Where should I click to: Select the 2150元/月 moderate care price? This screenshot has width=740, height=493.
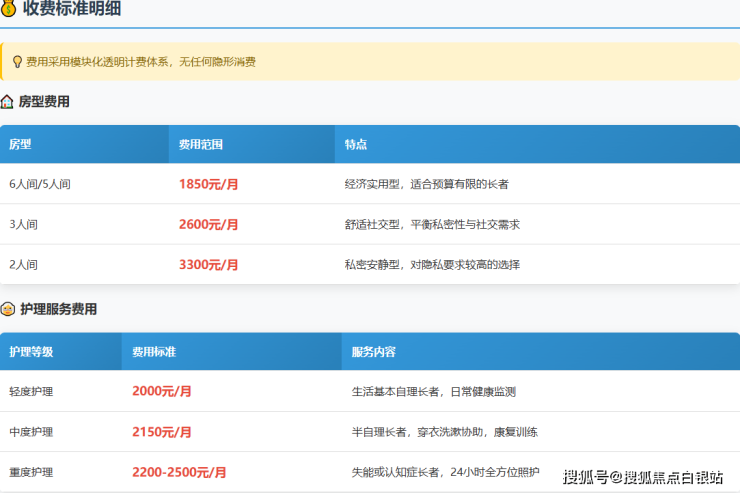pos(161,432)
